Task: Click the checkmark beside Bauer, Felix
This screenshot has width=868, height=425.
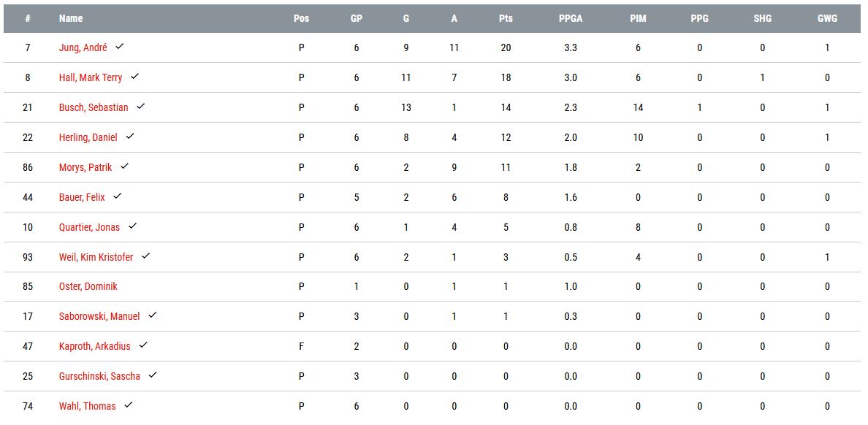Action: 118,196
